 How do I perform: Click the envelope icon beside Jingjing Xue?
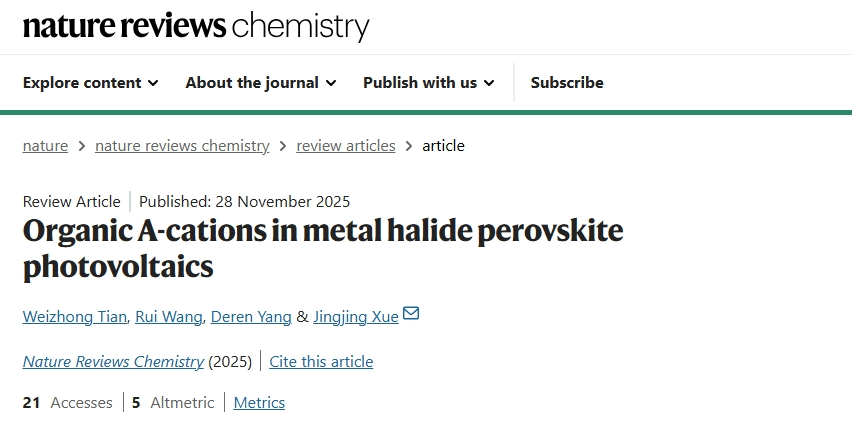click(x=410, y=314)
